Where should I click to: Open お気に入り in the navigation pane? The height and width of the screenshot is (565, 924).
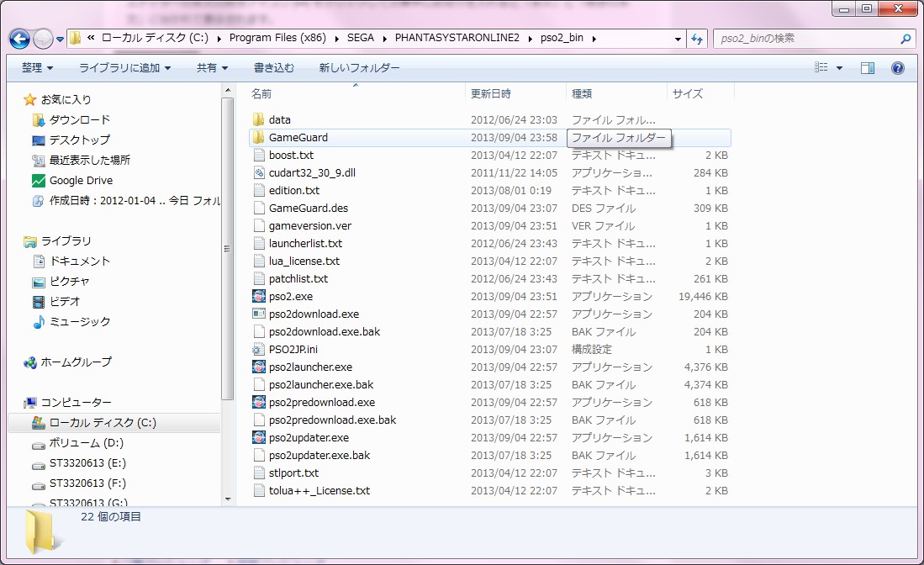pyautogui.click(x=66, y=99)
